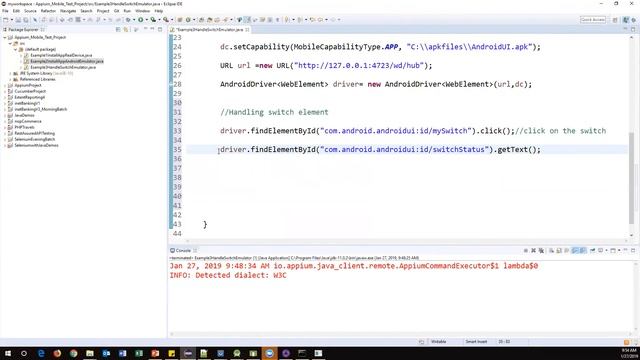Click the Windows Start button
Image resolution: width=640 pixels, height=360 pixels.
[x=8, y=353]
